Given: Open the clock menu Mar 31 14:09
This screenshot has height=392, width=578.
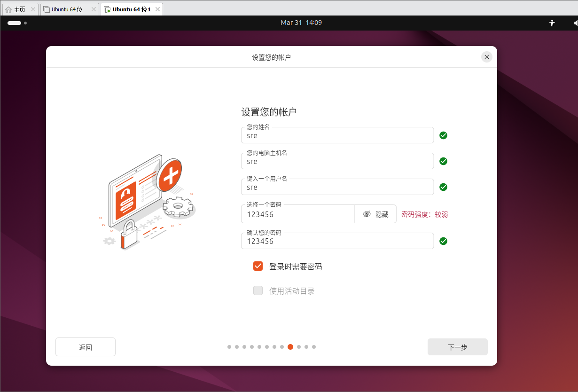Looking at the screenshot, I should (301, 23).
